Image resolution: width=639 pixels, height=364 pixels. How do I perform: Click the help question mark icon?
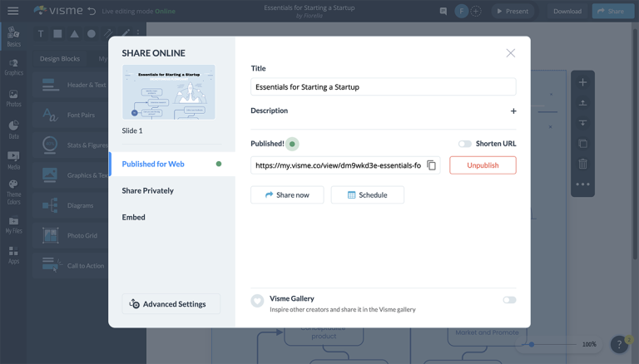(619, 344)
